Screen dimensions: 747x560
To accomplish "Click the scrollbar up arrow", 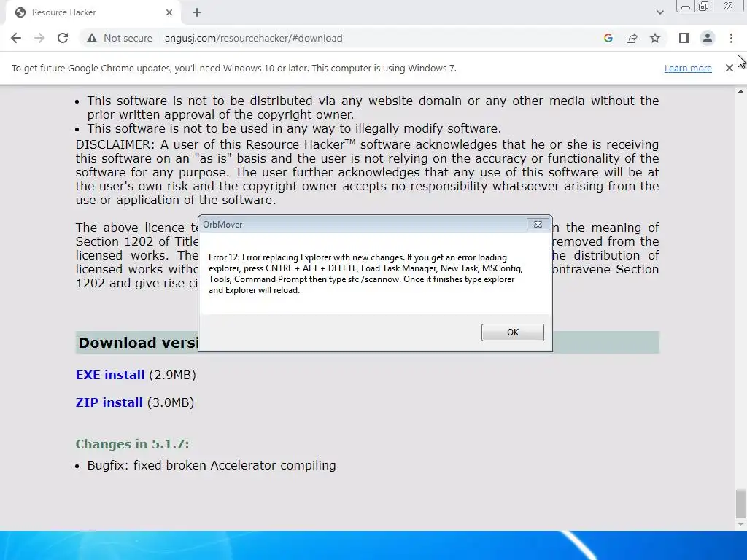I will pyautogui.click(x=740, y=91).
